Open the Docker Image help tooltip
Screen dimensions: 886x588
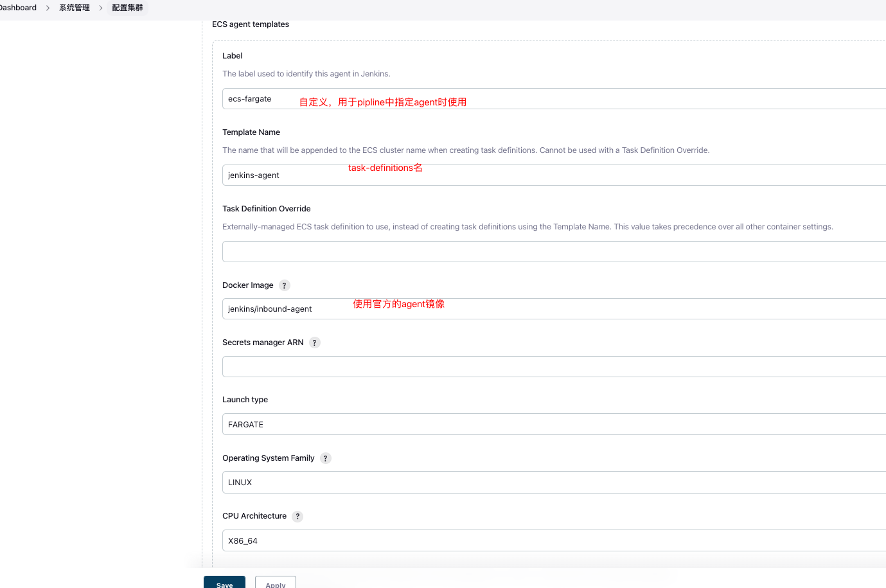coord(284,285)
